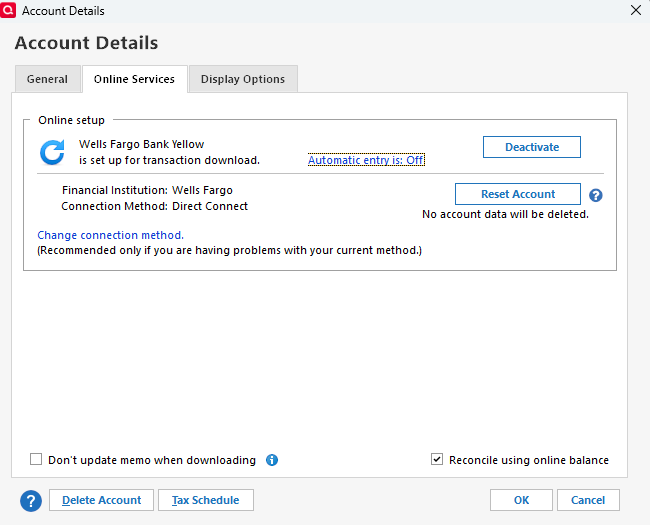Open the Tax Schedule button
This screenshot has width=650, height=525.
point(206,500)
